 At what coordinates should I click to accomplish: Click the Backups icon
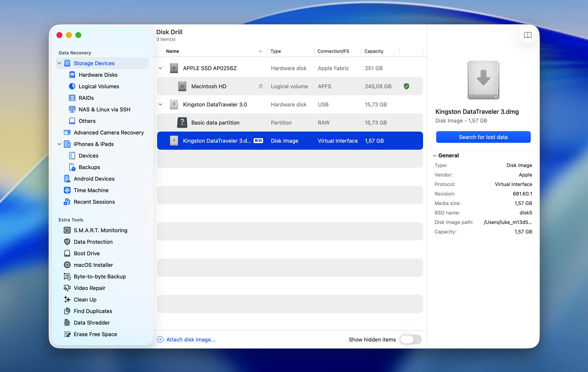pyautogui.click(x=72, y=167)
